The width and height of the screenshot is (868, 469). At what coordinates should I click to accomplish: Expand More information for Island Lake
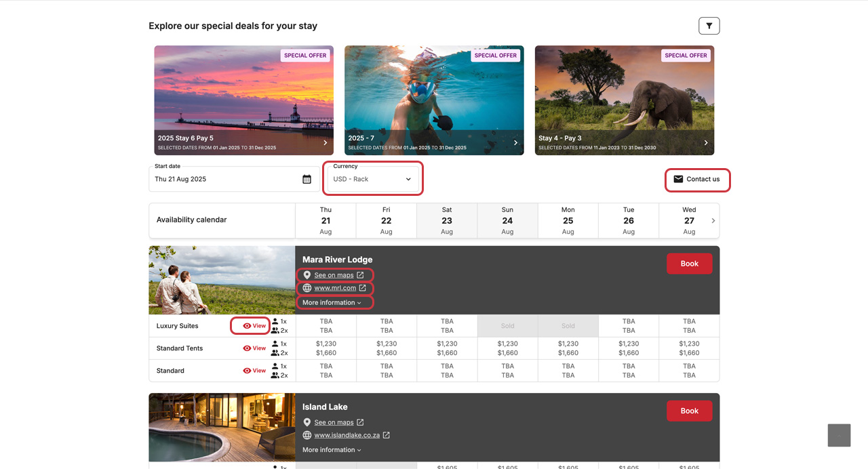[x=332, y=449]
